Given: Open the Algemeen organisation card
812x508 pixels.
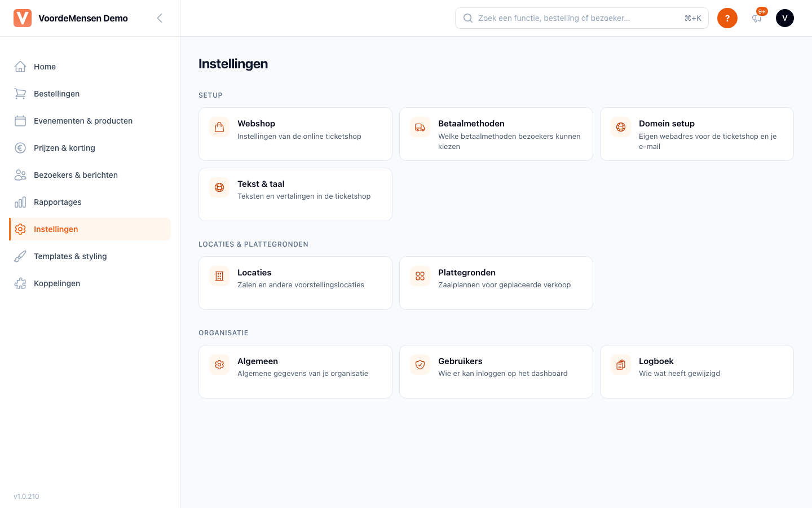Looking at the screenshot, I should coord(295,371).
